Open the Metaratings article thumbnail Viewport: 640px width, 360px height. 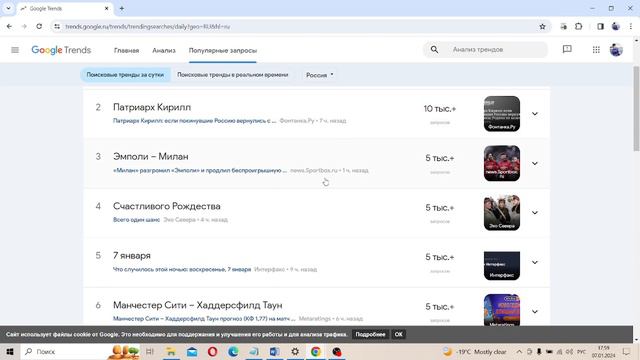(x=502, y=310)
